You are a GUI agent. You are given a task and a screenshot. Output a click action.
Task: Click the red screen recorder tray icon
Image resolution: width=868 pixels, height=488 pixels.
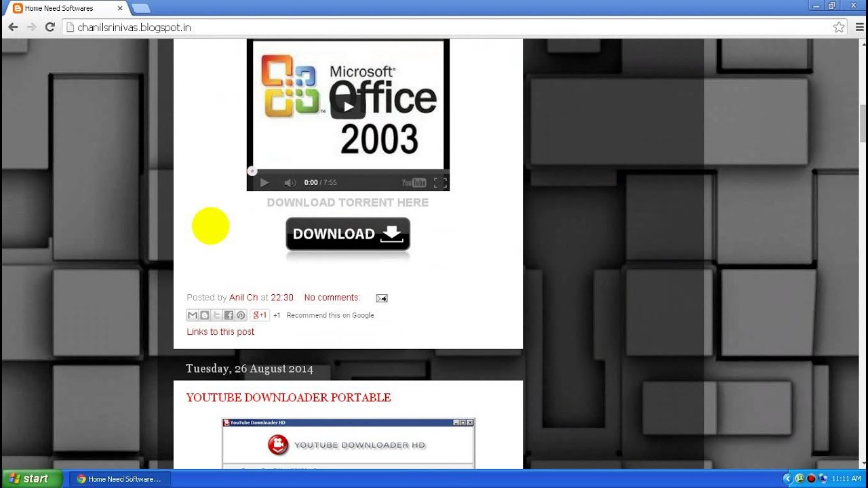pyautogui.click(x=811, y=479)
